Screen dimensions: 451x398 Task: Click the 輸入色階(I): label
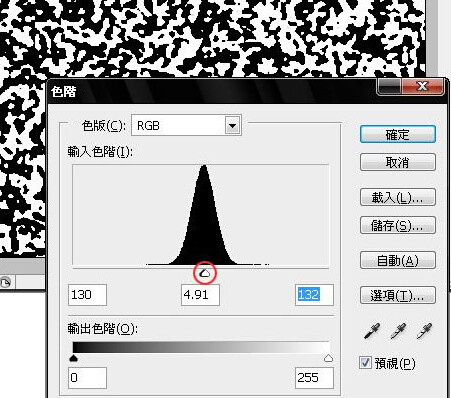(x=100, y=152)
